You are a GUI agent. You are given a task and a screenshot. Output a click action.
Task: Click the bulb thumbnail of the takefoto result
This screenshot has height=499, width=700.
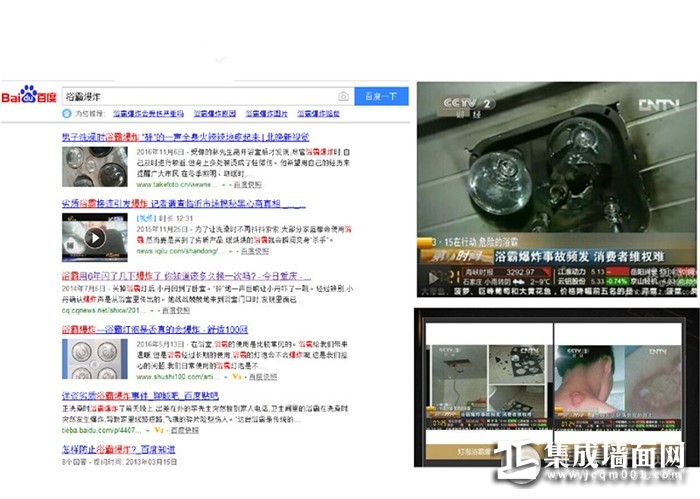(95, 166)
